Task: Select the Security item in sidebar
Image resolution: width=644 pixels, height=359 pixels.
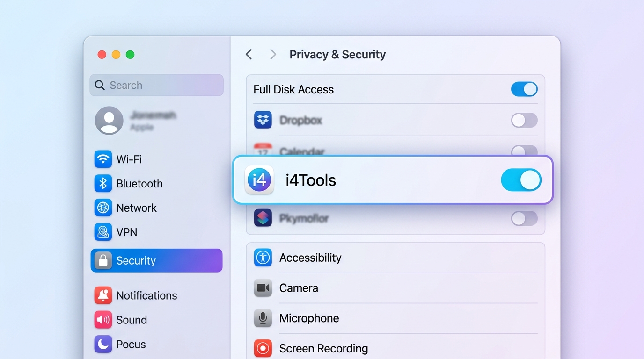Action: click(x=156, y=260)
